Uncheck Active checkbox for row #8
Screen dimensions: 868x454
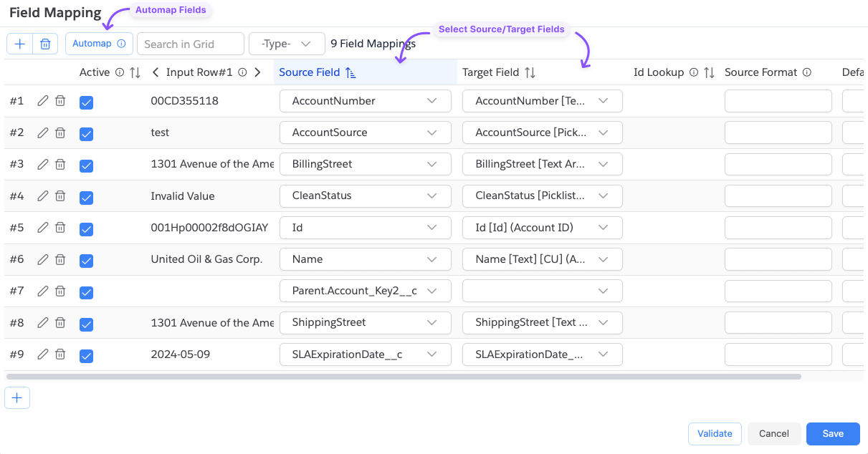87,324
